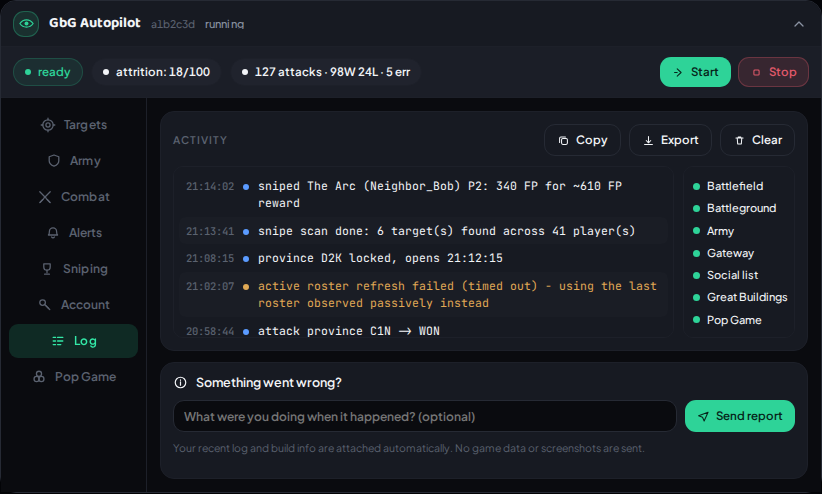Clear the activity log

click(758, 140)
